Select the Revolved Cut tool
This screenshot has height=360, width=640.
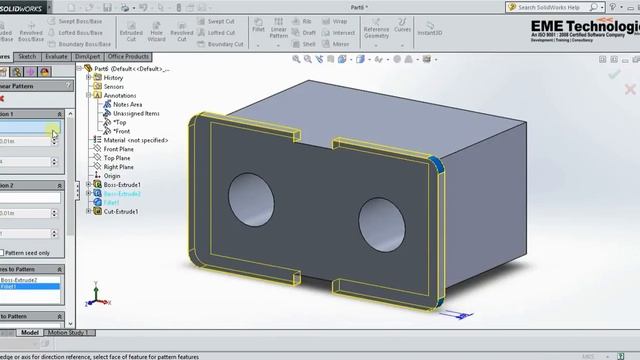pyautogui.click(x=182, y=32)
